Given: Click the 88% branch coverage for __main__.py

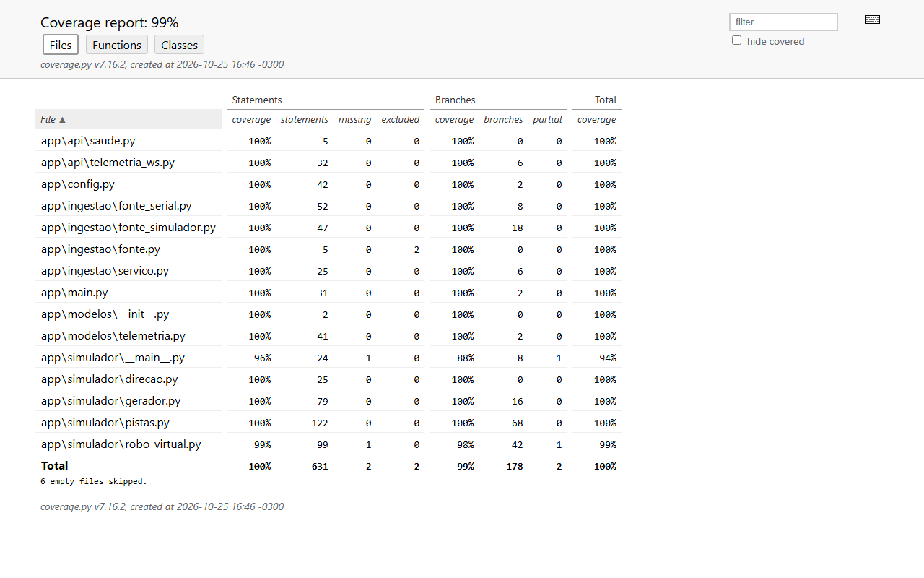Looking at the screenshot, I should [x=465, y=358].
